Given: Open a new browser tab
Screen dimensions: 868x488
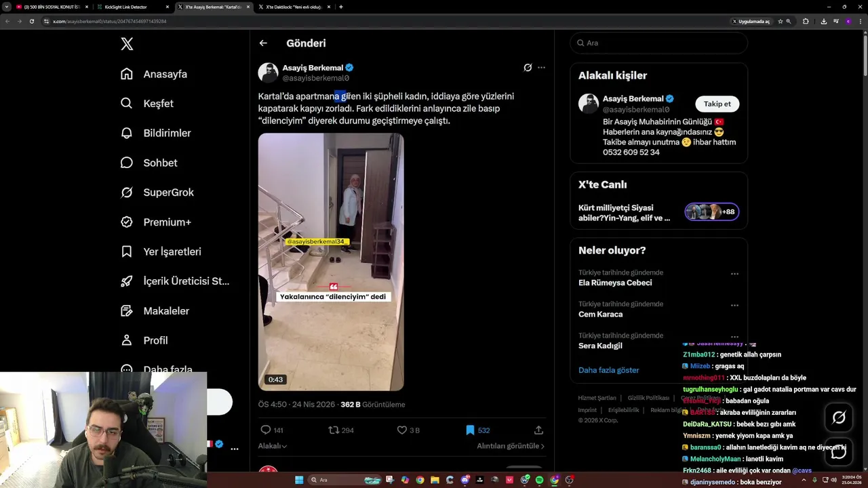Looking at the screenshot, I should [x=340, y=7].
